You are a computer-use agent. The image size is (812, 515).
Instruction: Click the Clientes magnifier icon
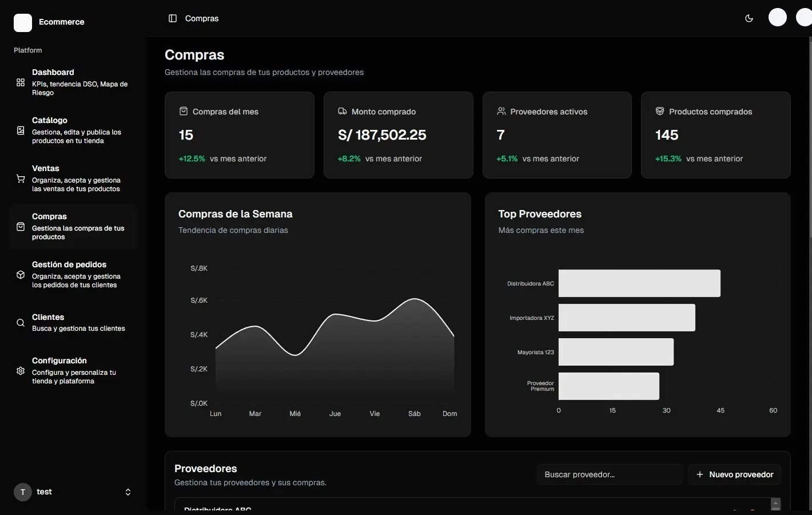[20, 322]
